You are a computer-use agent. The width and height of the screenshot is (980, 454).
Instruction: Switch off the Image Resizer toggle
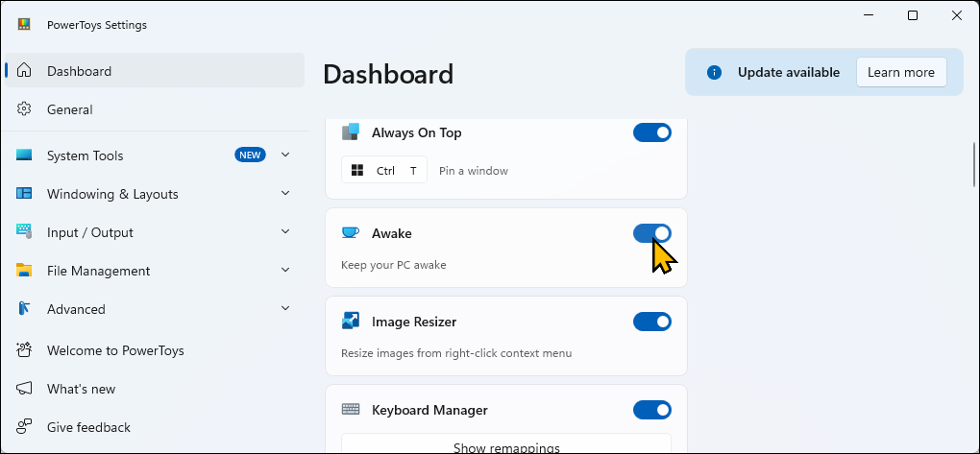coord(651,322)
